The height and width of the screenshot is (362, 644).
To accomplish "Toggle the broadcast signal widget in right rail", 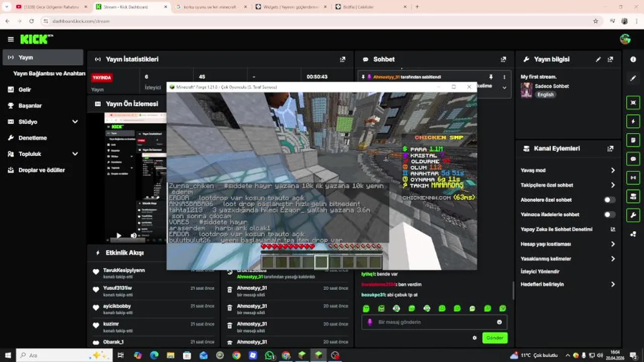I will [x=633, y=177].
